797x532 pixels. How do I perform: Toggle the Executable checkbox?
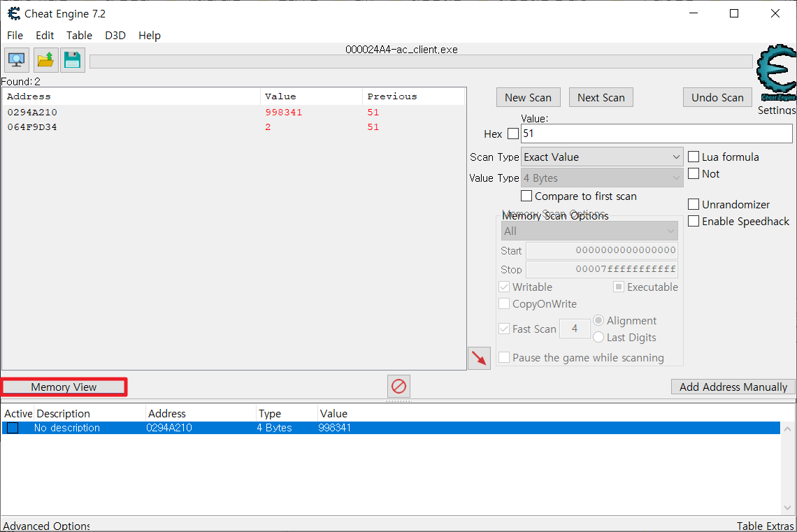coord(619,287)
